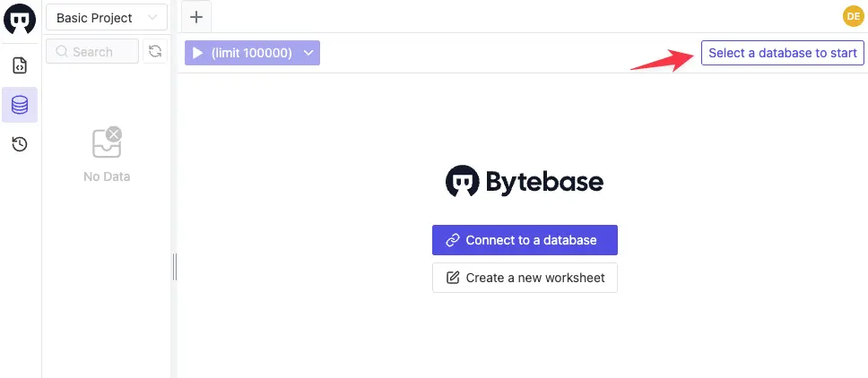Focus the Search input field
Image resolution: width=868 pixels, height=378 pixels.
tap(92, 51)
